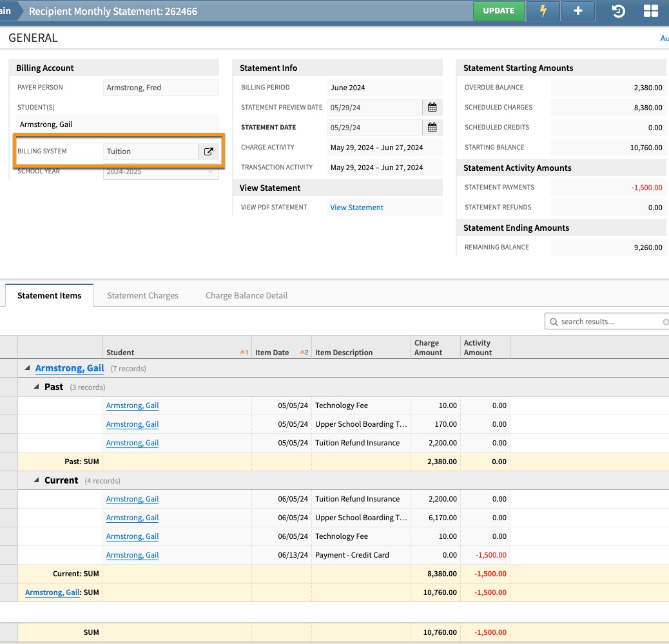Sort by Student column sort indicator
Image resolution: width=669 pixels, height=644 pixels.
pyautogui.click(x=244, y=353)
